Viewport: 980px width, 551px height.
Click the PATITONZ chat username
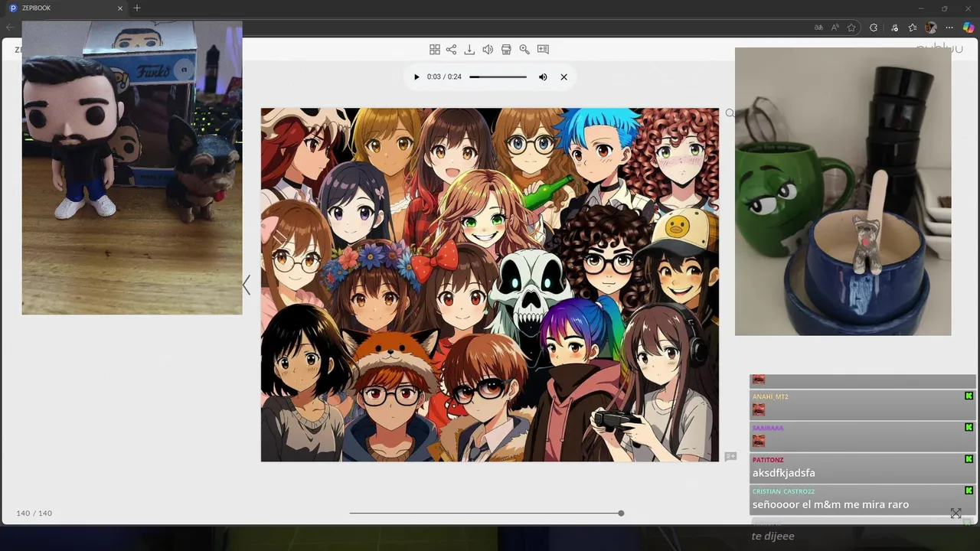click(768, 460)
